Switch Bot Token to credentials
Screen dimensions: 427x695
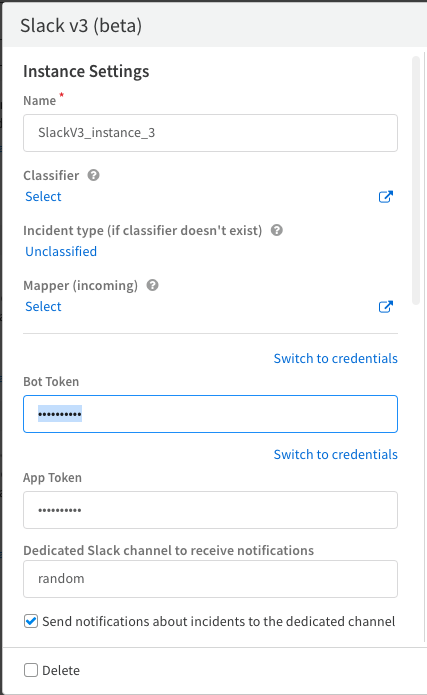(x=336, y=358)
